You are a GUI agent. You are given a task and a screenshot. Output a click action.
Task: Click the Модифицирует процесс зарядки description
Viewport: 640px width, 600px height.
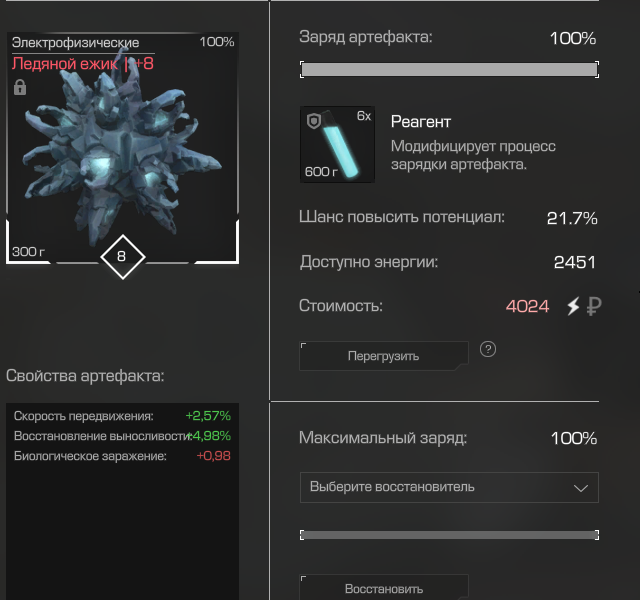(x=473, y=155)
